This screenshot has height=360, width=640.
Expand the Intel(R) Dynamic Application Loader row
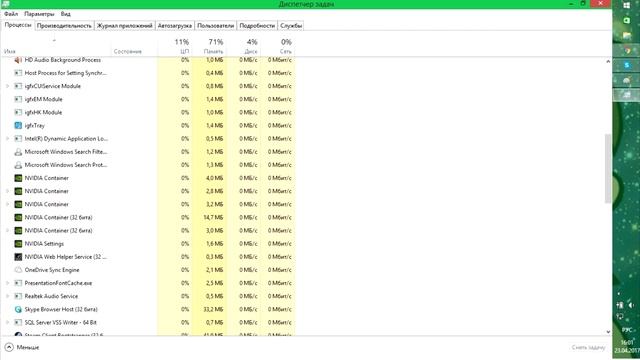(x=7, y=139)
